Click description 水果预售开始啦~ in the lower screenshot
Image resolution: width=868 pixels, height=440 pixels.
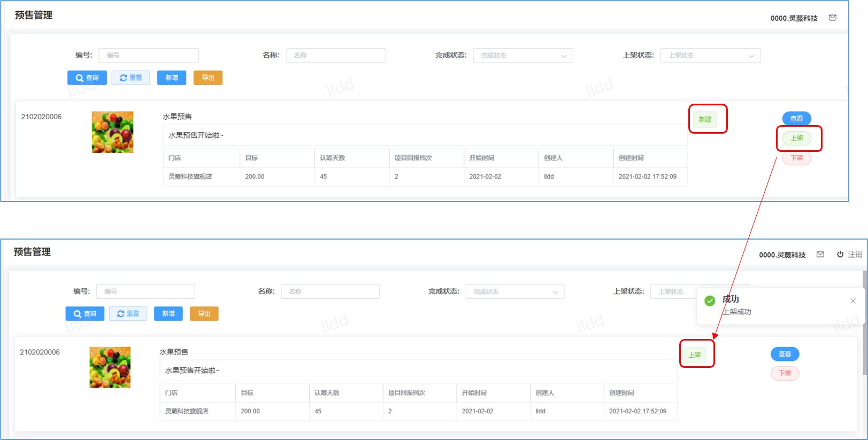[193, 370]
